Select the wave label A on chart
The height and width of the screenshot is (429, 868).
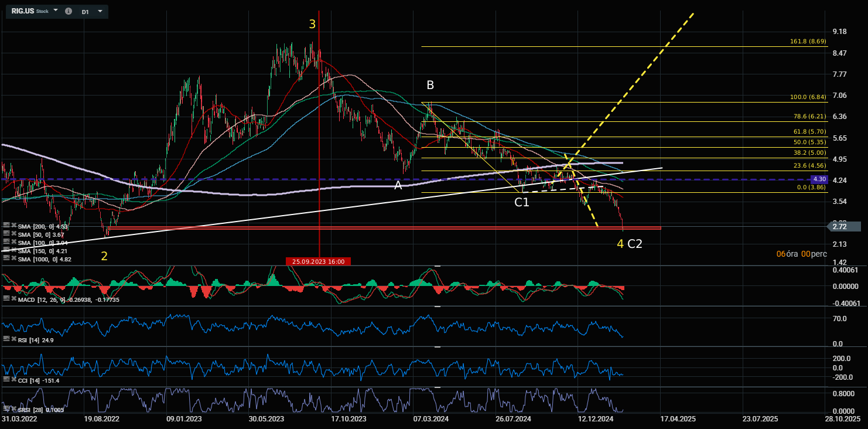click(398, 185)
